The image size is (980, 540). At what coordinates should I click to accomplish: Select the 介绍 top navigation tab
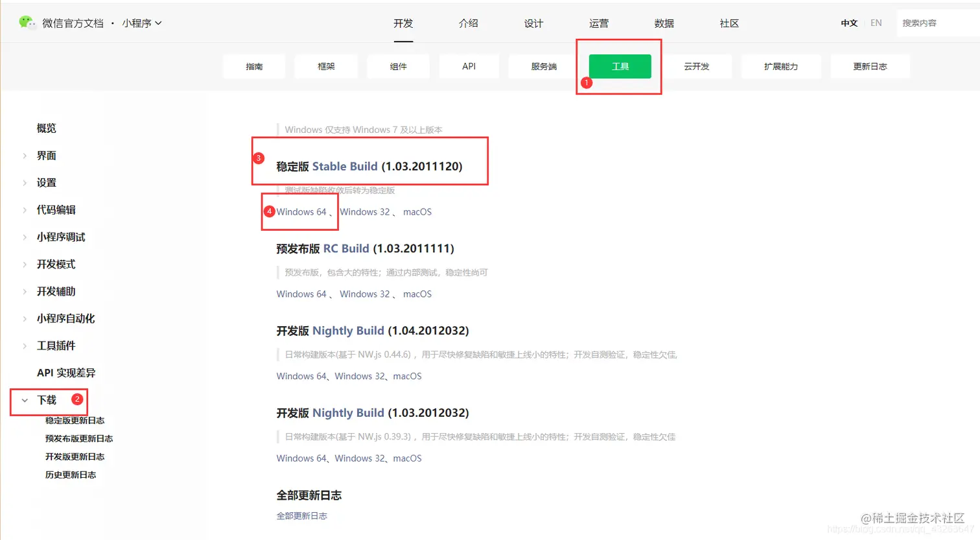coord(469,23)
